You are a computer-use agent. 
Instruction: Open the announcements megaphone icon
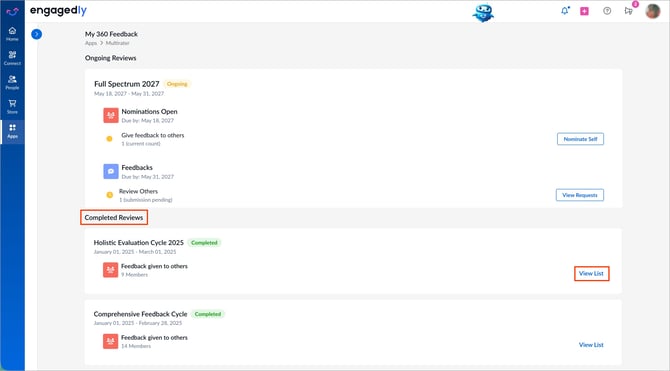click(629, 11)
